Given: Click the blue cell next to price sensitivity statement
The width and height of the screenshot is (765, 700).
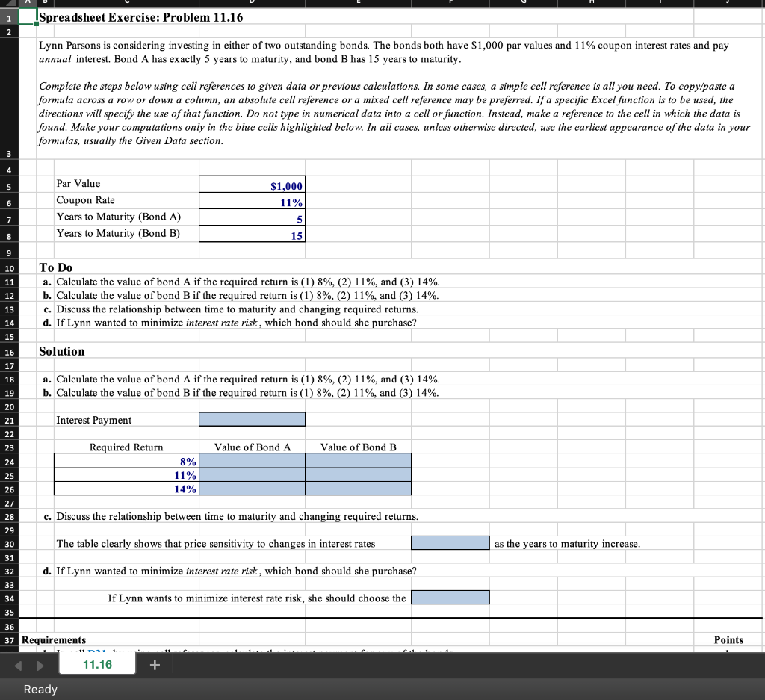Looking at the screenshot, I should (x=450, y=542).
